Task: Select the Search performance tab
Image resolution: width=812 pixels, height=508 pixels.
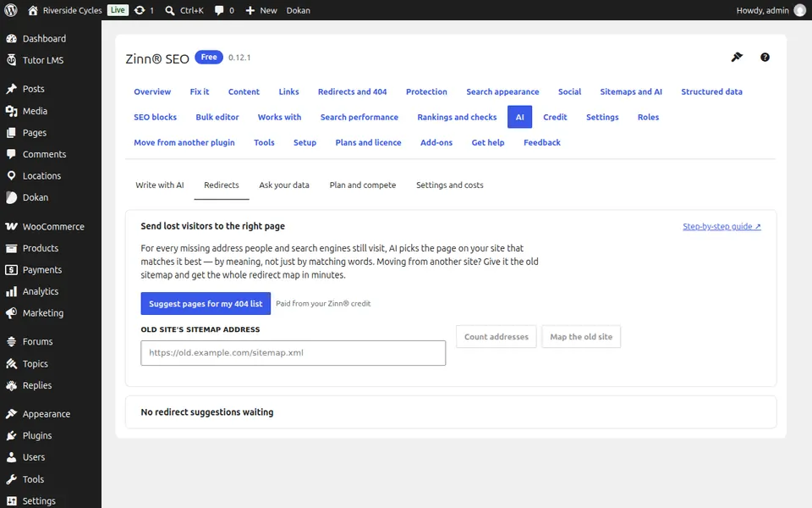Action: tap(359, 117)
